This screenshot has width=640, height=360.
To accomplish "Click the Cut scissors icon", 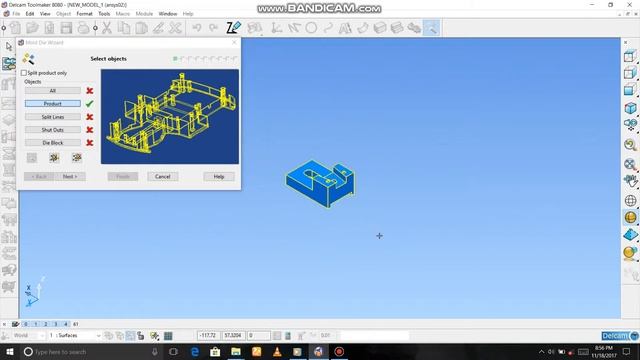I will pos(107,28).
